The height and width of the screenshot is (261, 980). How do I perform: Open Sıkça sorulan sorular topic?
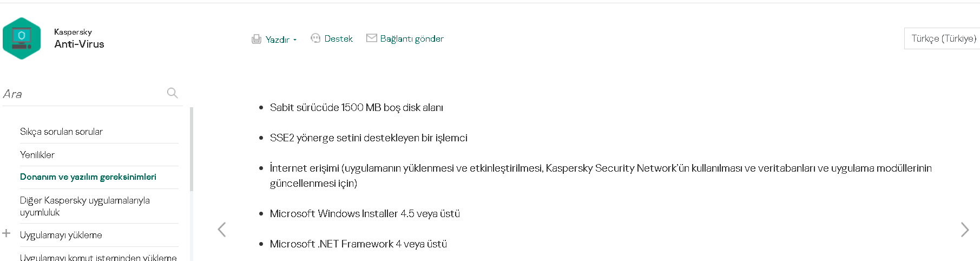pyautogui.click(x=61, y=132)
